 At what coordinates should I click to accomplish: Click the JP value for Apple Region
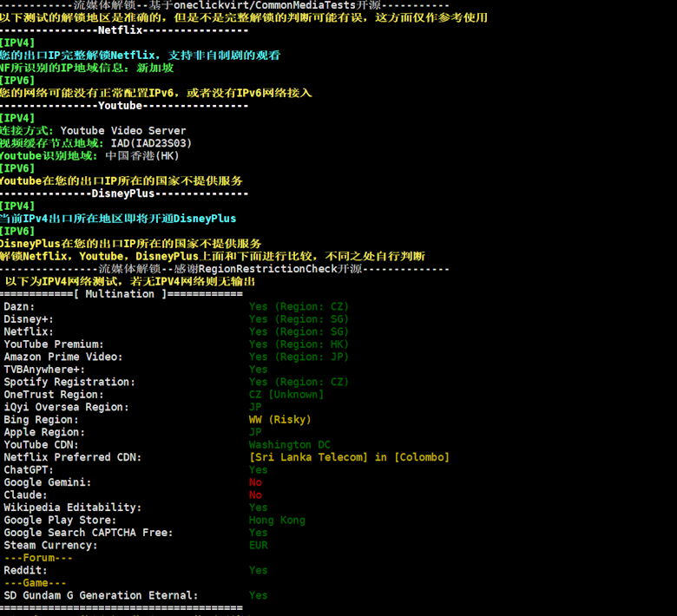(255, 432)
